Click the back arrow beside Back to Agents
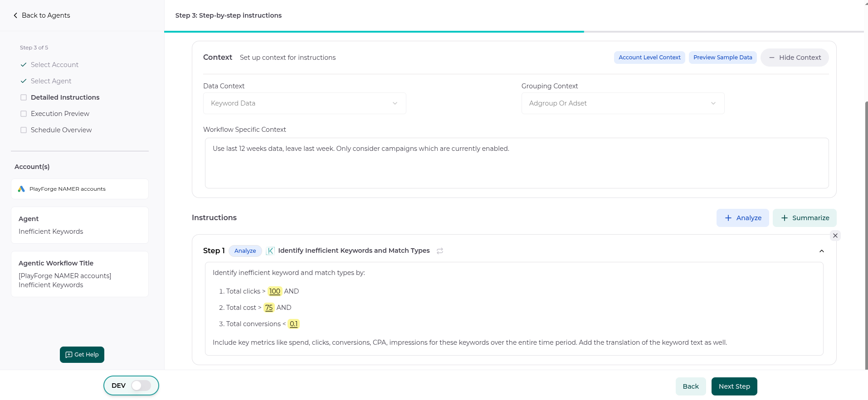 (x=15, y=15)
